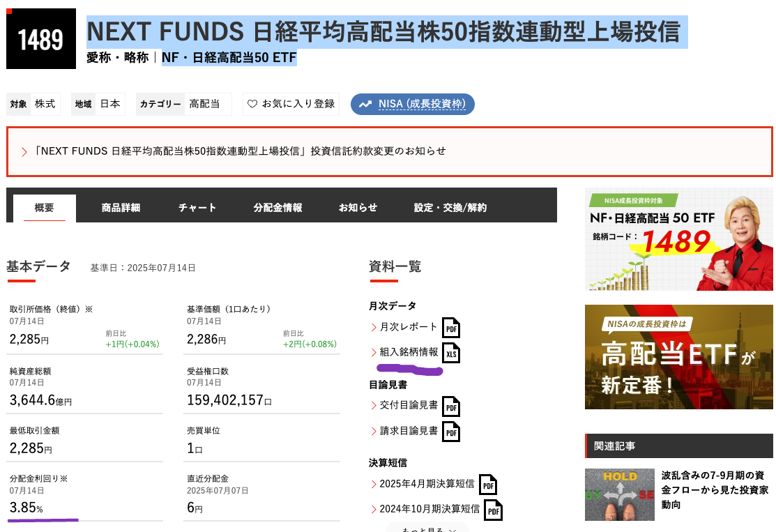The image size is (776, 532).
Task: Open the チャート tab
Action: pos(197,208)
